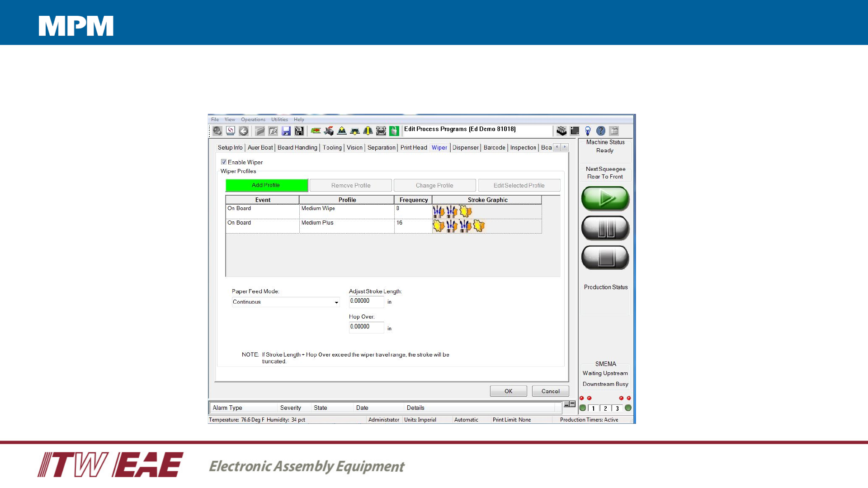This screenshot has height=488, width=868.
Task: Open the Utilities menu
Action: coord(279,120)
